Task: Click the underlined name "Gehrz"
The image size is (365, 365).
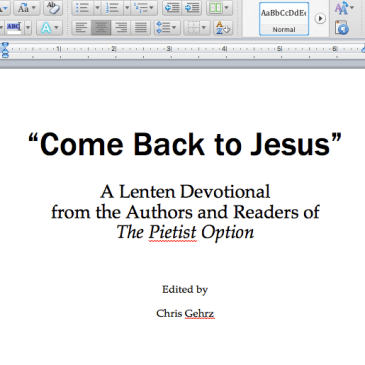Action: pos(199,313)
